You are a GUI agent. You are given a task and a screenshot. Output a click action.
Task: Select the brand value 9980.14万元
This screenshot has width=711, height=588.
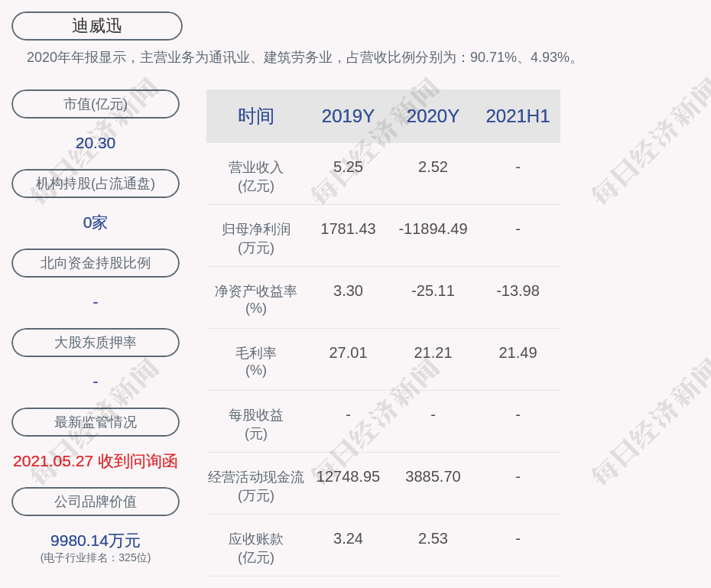tap(96, 541)
